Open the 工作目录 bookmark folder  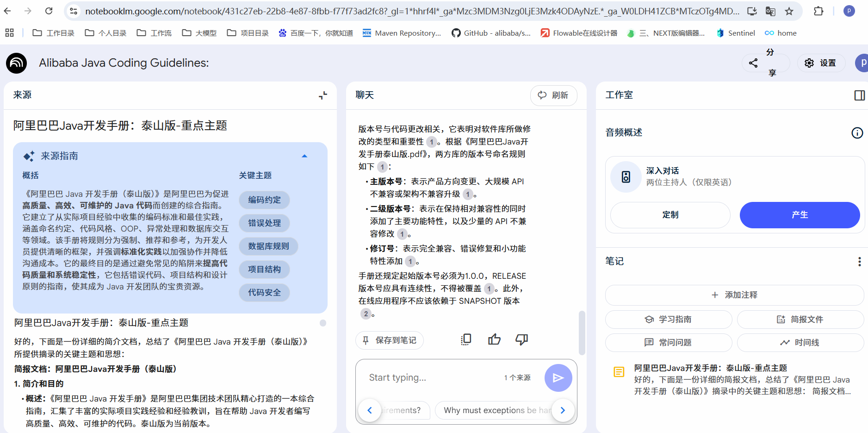(x=54, y=33)
